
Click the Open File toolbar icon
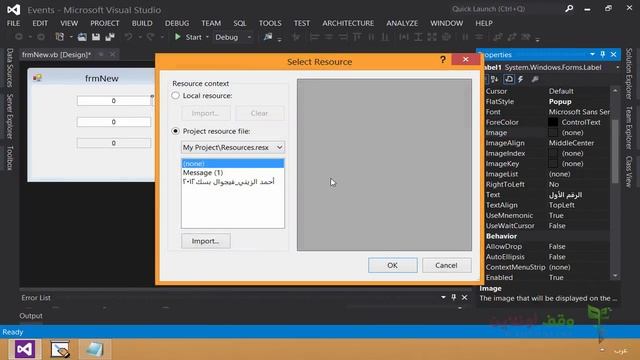coord(82,37)
